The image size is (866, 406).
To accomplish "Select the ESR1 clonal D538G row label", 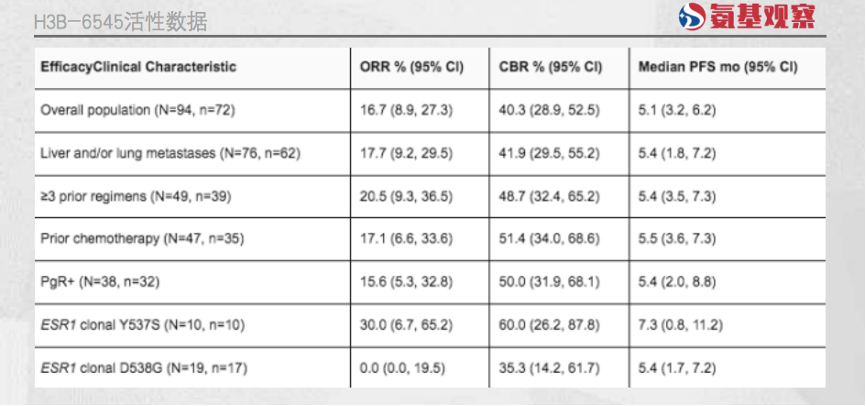I will tap(143, 368).
